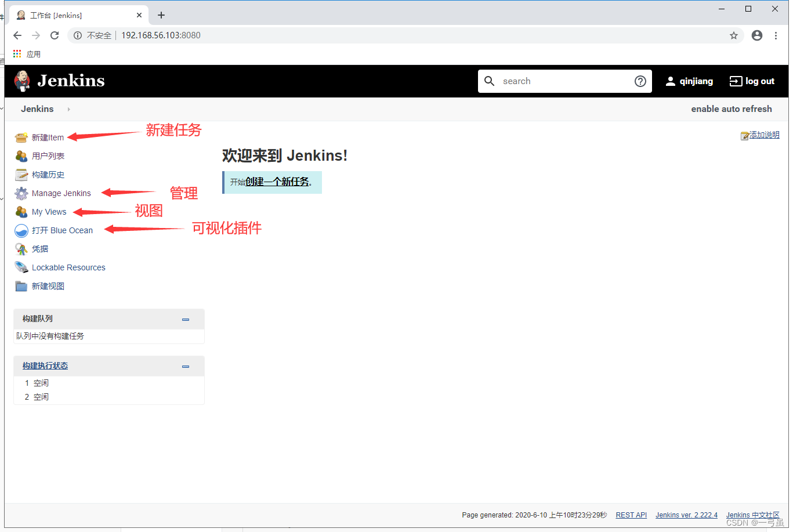
Task: Click the 构建历史 notepad icon
Action: click(21, 175)
